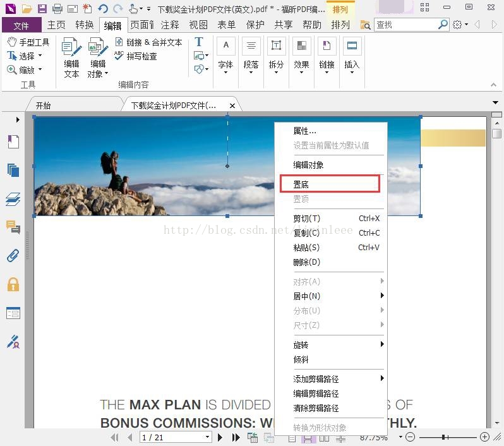Expand the 选择 tool dropdown

(40, 56)
